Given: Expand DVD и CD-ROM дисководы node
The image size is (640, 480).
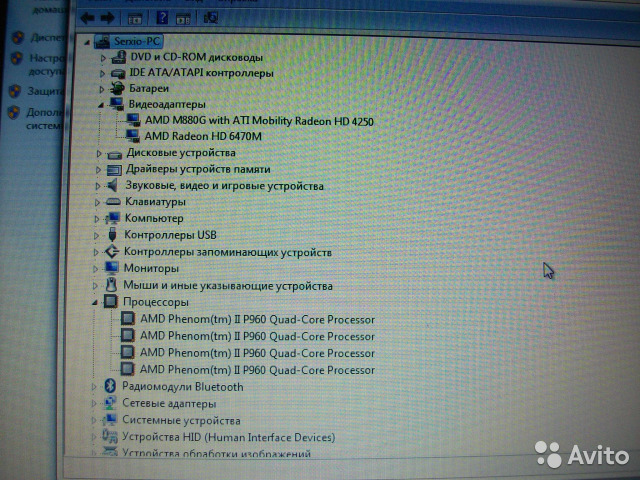Looking at the screenshot, I should pos(103,58).
